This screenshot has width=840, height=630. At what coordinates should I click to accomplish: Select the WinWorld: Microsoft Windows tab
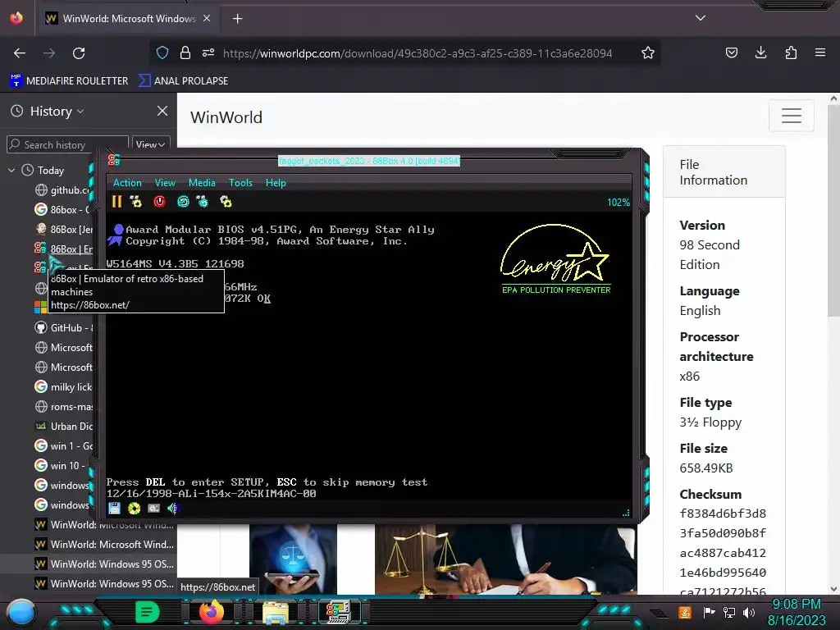(129, 19)
